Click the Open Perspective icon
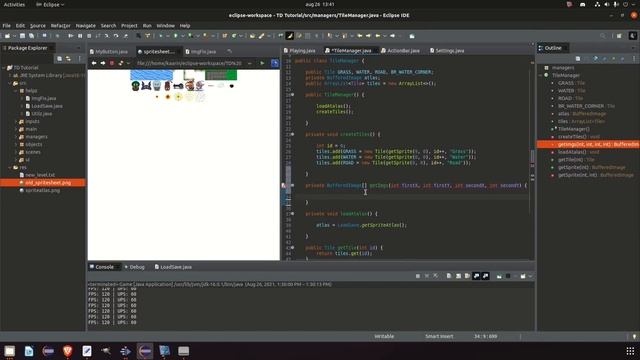This screenshot has width=640, height=360. click(x=620, y=36)
